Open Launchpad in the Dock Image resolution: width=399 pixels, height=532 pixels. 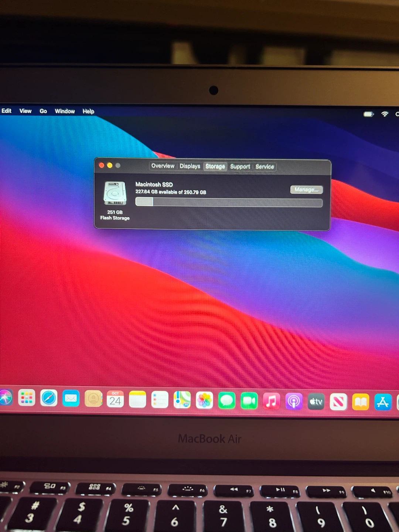(x=27, y=398)
